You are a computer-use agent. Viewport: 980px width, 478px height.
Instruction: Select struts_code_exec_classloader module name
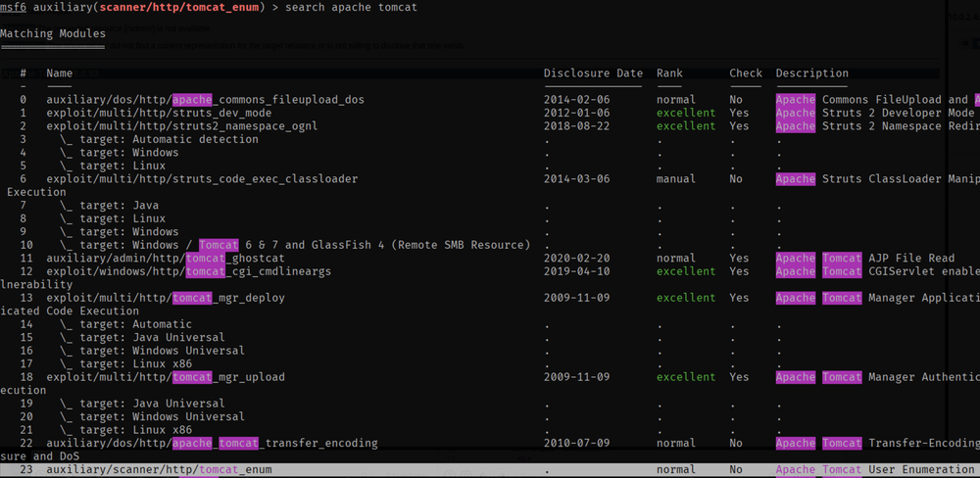pyautogui.click(x=202, y=179)
